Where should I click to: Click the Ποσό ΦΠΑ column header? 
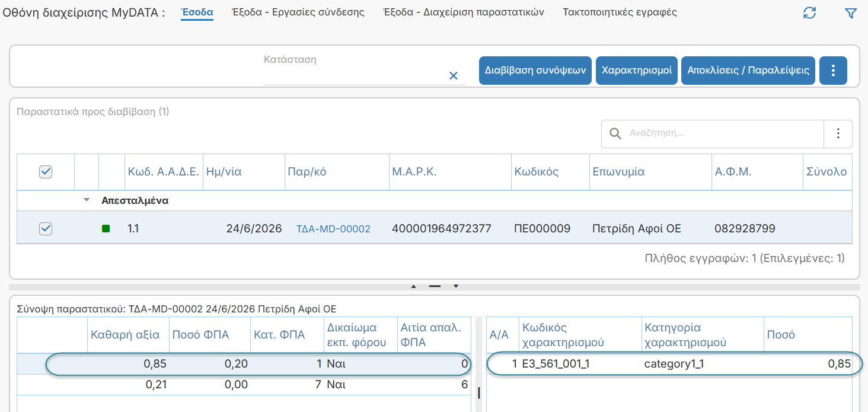[x=210, y=335]
